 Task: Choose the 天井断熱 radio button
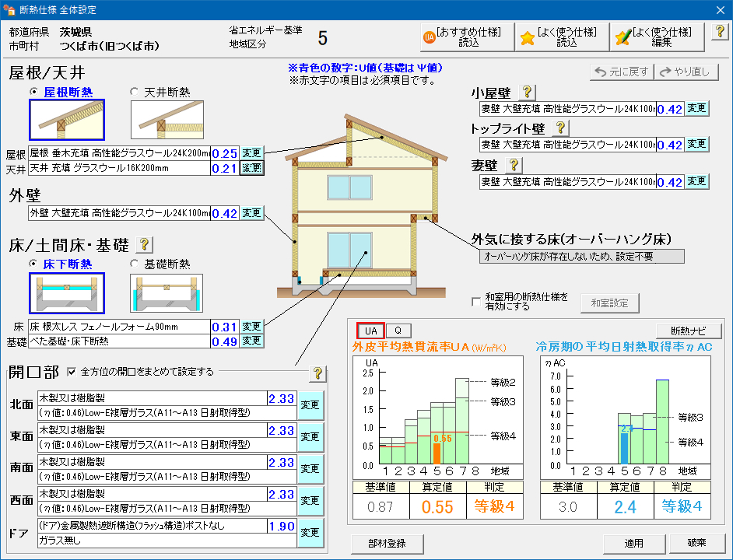135,92
